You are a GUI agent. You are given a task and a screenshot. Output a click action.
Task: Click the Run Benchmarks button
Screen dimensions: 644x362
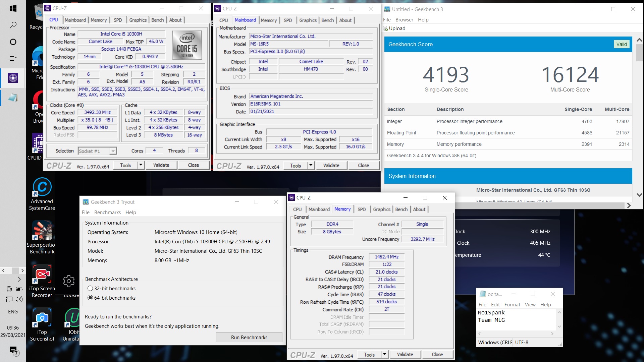249,338
